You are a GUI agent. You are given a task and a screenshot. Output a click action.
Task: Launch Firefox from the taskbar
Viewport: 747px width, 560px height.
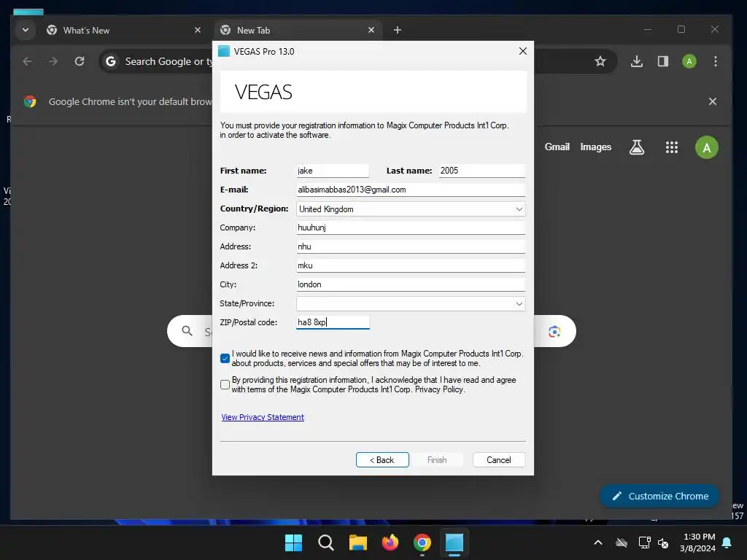(390, 542)
